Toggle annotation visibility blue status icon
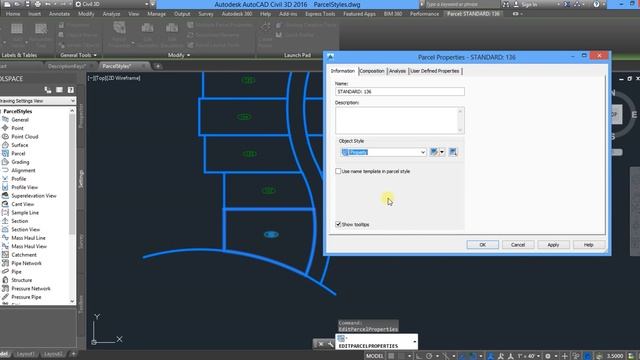Image resolution: width=640 pixels, height=360 pixels. (491, 356)
